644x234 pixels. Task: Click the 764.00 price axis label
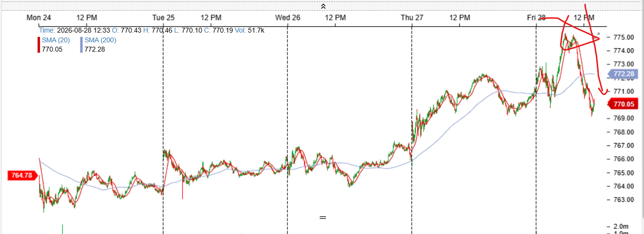point(624,186)
